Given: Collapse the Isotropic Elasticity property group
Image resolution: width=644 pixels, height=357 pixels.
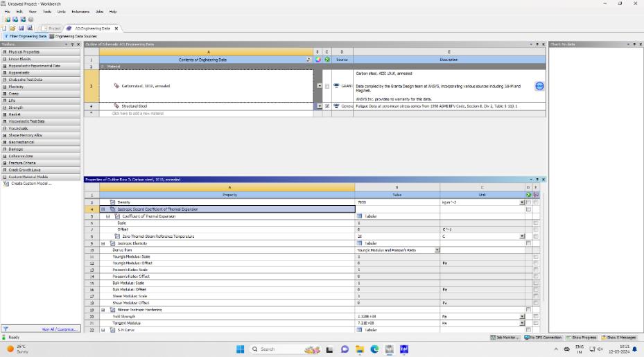Looking at the screenshot, I should point(103,243).
